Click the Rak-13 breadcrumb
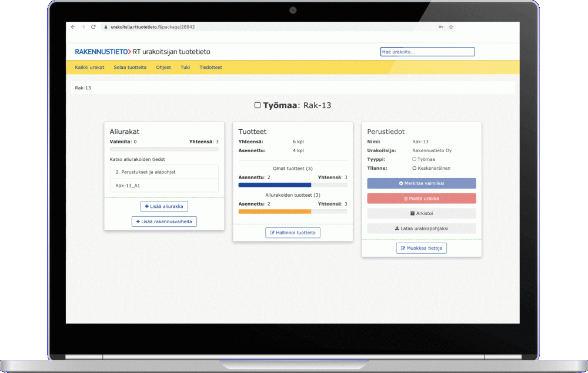This screenshot has height=373, width=588. [83, 88]
